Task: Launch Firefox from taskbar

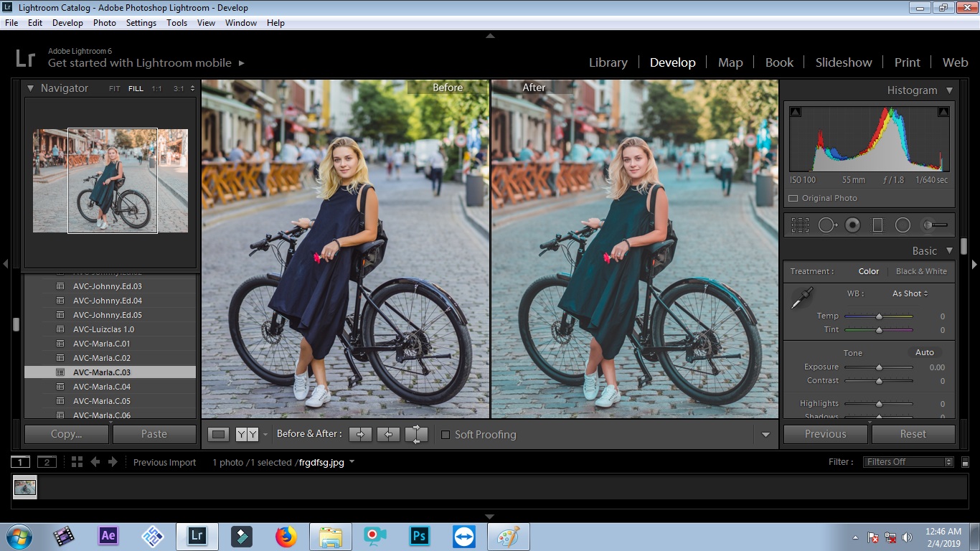Action: (286, 536)
